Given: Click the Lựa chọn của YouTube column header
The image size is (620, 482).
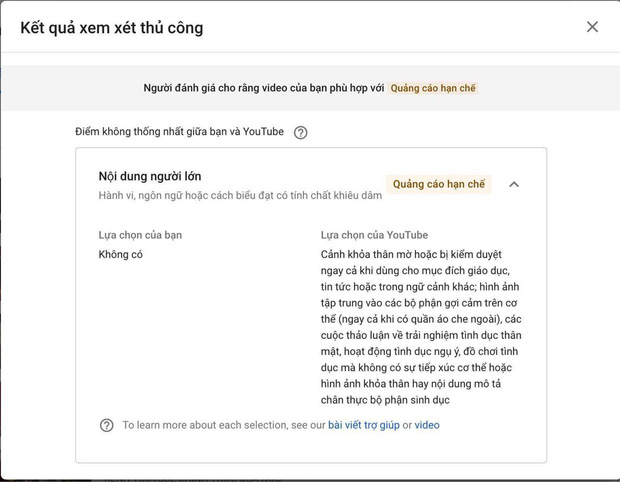Looking at the screenshot, I should (374, 235).
